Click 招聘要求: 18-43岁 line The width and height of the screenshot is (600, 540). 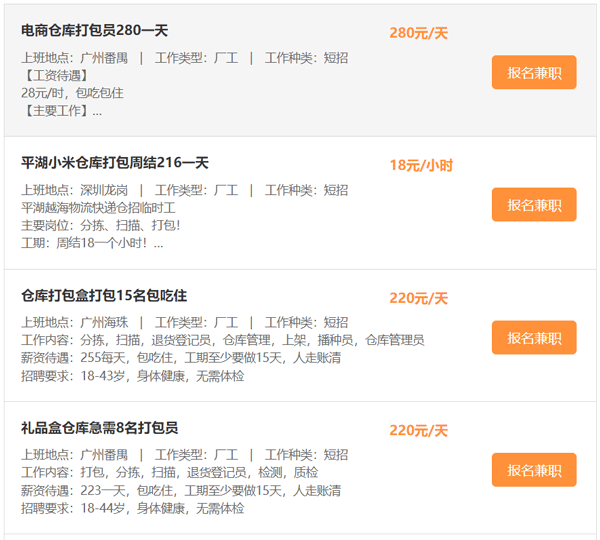[133, 376]
